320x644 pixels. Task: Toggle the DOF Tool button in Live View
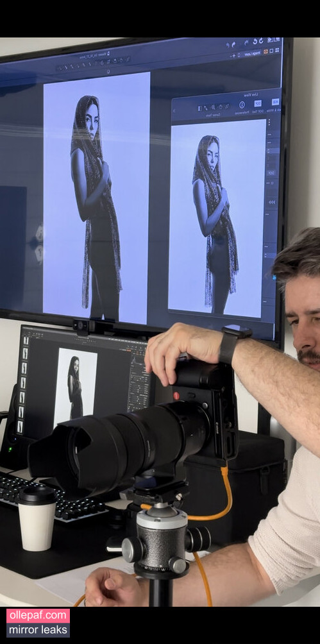click(258, 103)
